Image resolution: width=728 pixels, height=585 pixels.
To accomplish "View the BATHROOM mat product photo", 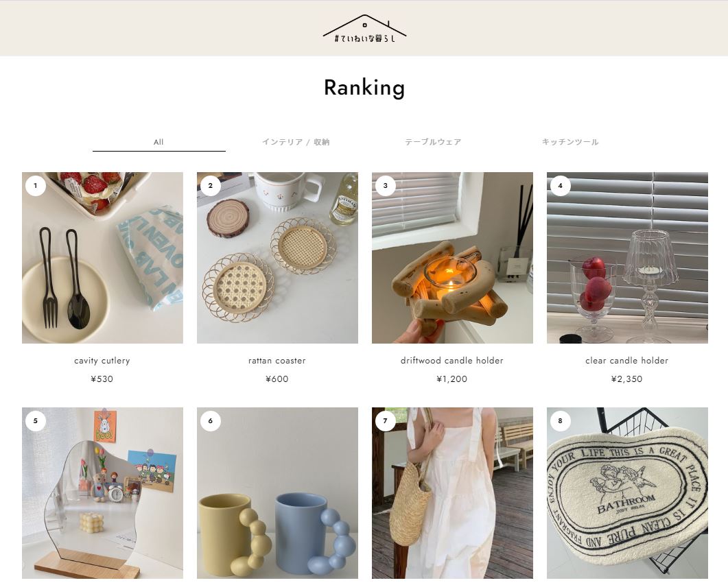I will click(627, 493).
